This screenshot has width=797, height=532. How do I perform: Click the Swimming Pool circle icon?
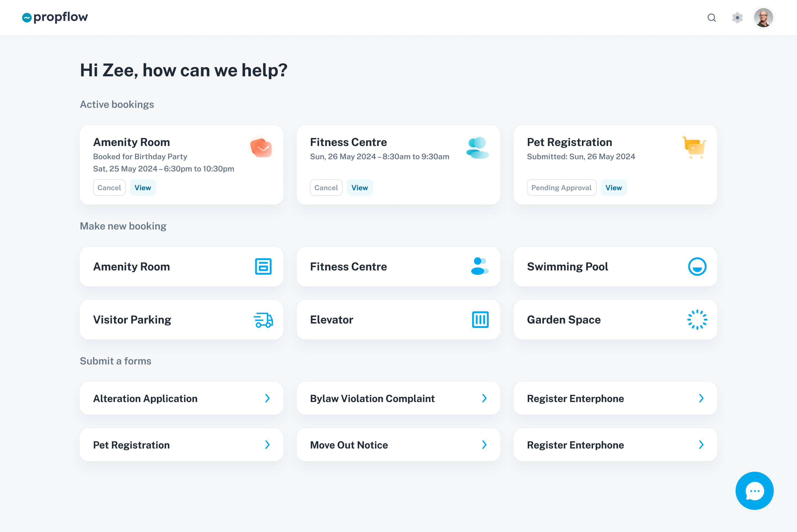tap(697, 266)
